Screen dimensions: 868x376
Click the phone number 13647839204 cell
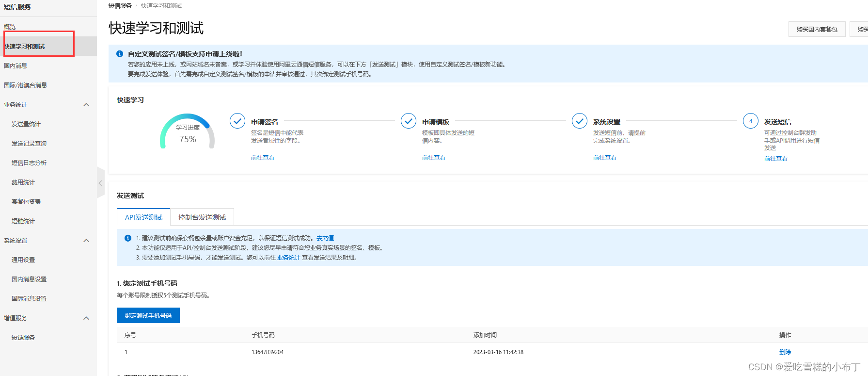click(x=268, y=352)
